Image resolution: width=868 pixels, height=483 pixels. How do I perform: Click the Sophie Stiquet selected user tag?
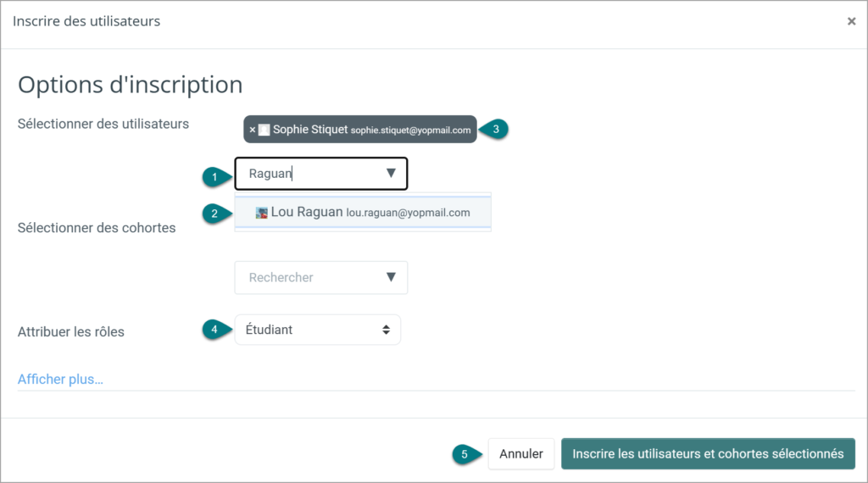click(359, 130)
